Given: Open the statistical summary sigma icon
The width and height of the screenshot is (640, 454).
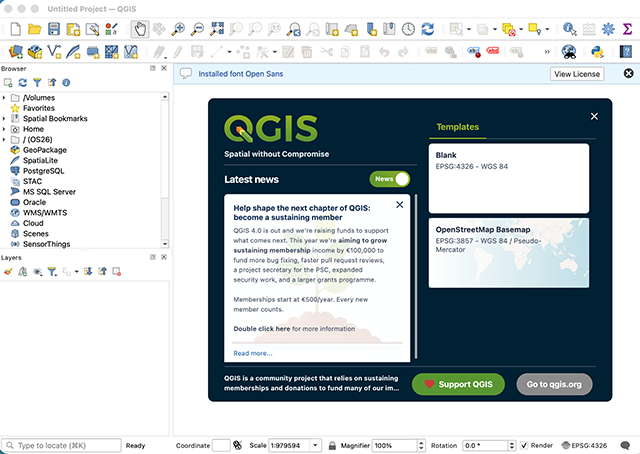Looking at the screenshot, I should [x=627, y=29].
